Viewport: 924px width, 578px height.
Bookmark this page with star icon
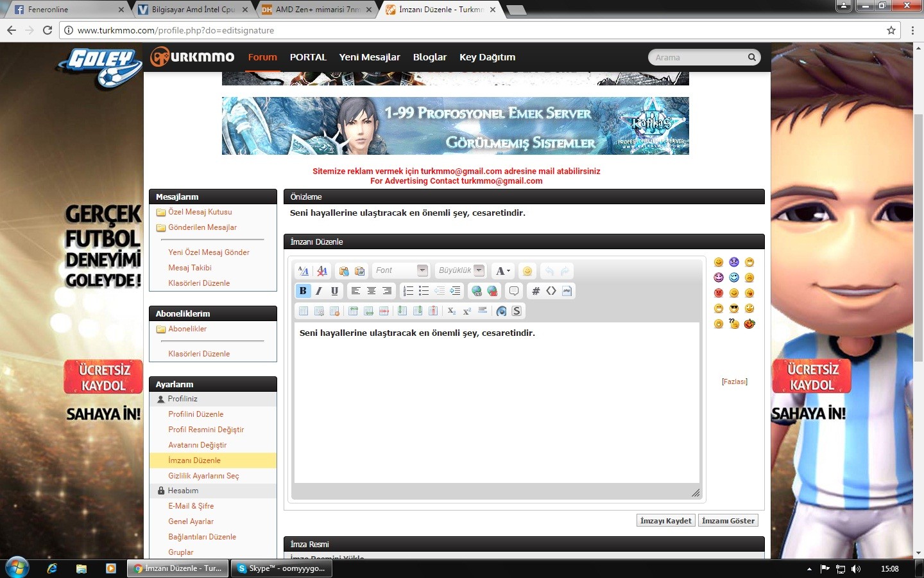coord(891,30)
